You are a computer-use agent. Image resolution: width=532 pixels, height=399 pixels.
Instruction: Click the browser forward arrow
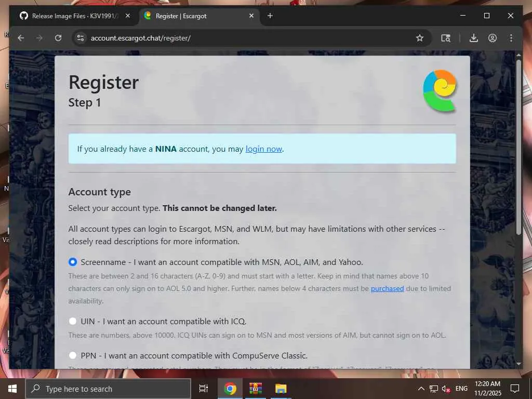39,38
